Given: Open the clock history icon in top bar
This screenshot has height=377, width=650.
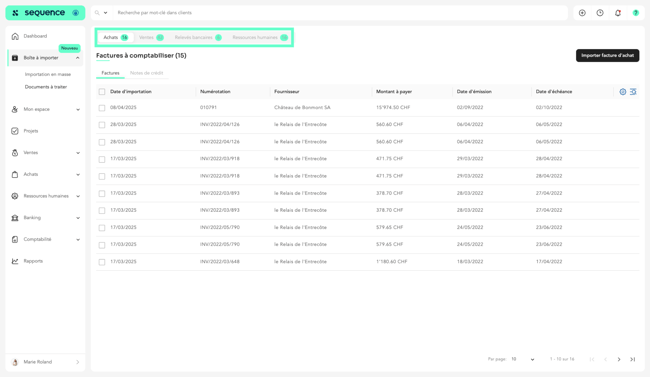Looking at the screenshot, I should pyautogui.click(x=600, y=13).
